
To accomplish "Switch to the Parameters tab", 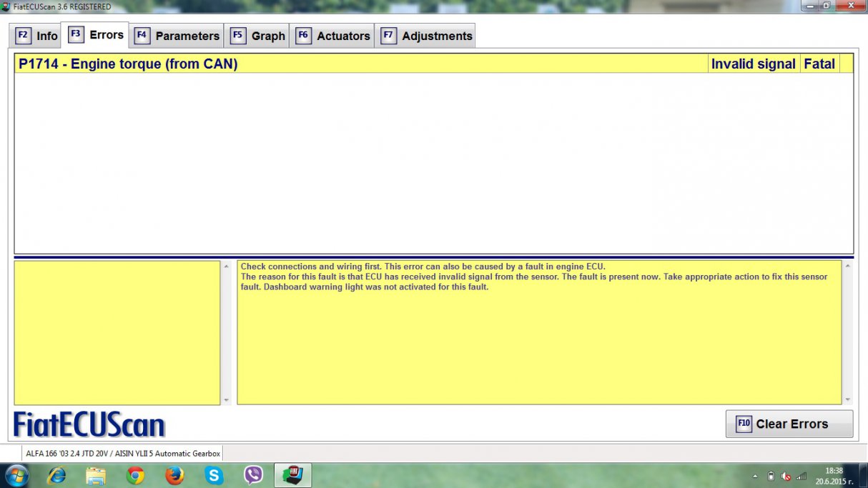I will click(177, 36).
